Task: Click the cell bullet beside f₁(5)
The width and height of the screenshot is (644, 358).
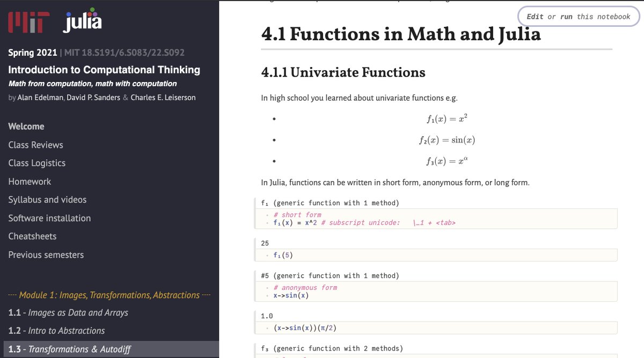Action: [266, 255]
